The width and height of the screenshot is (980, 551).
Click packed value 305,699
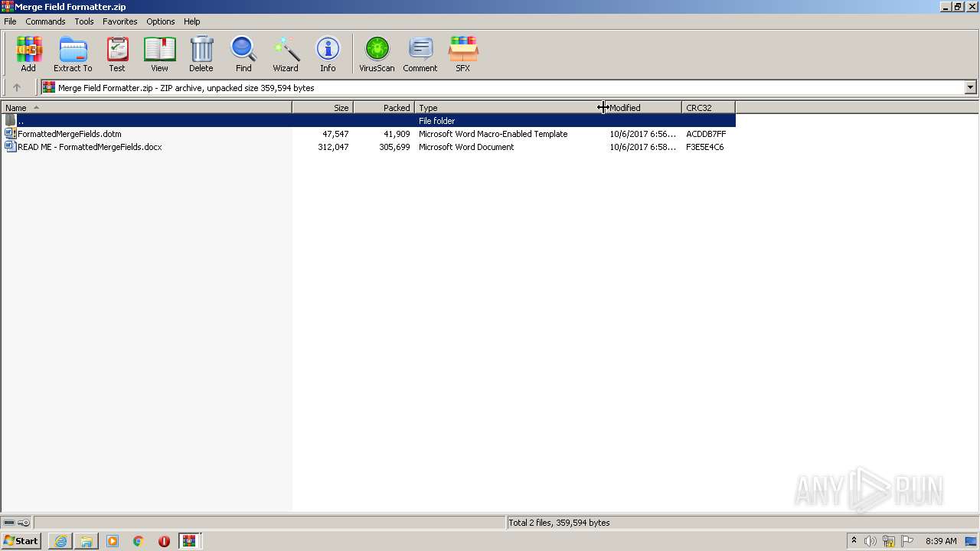point(394,147)
